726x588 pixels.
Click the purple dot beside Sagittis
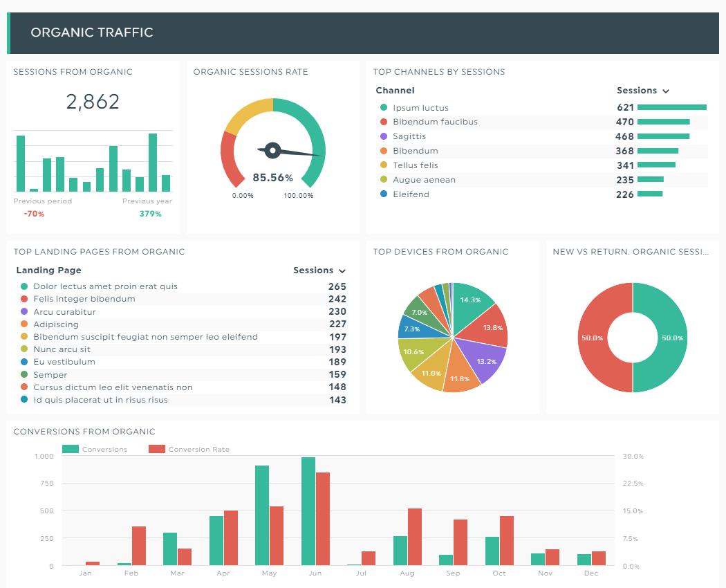pos(384,136)
